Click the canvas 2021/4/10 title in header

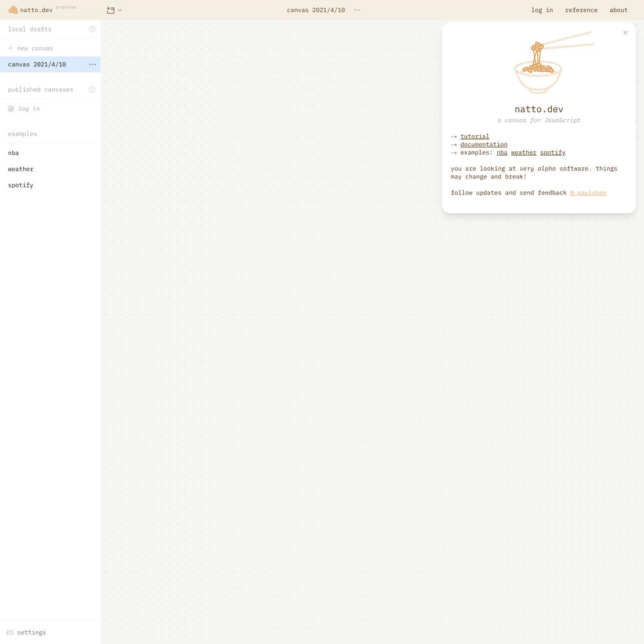pos(316,10)
